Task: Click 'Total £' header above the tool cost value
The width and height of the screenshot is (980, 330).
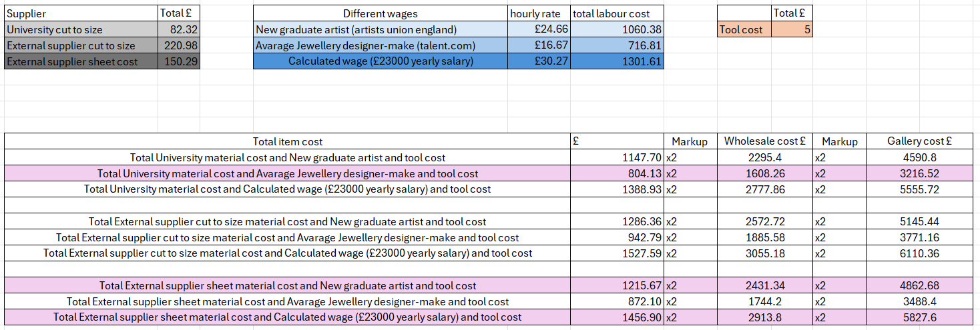Action: point(792,13)
